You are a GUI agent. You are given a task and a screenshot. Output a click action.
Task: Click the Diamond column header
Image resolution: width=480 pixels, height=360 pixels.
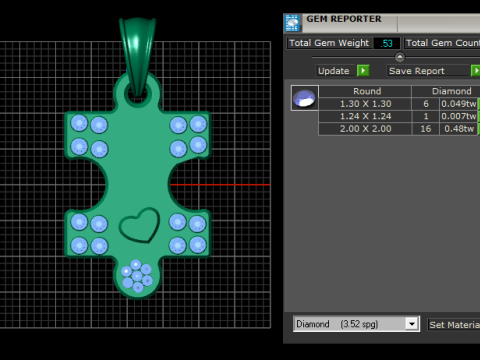coord(446,91)
